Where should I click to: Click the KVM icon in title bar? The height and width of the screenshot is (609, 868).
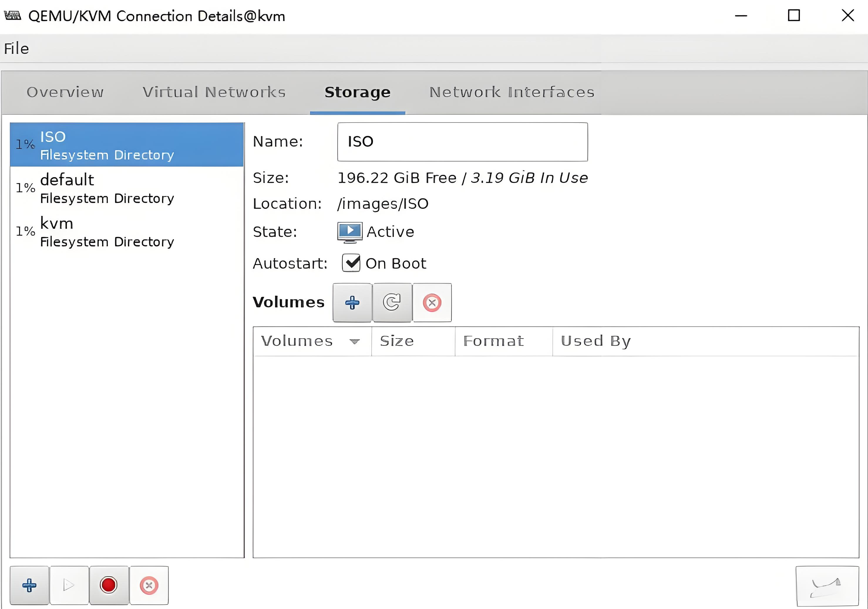point(12,16)
